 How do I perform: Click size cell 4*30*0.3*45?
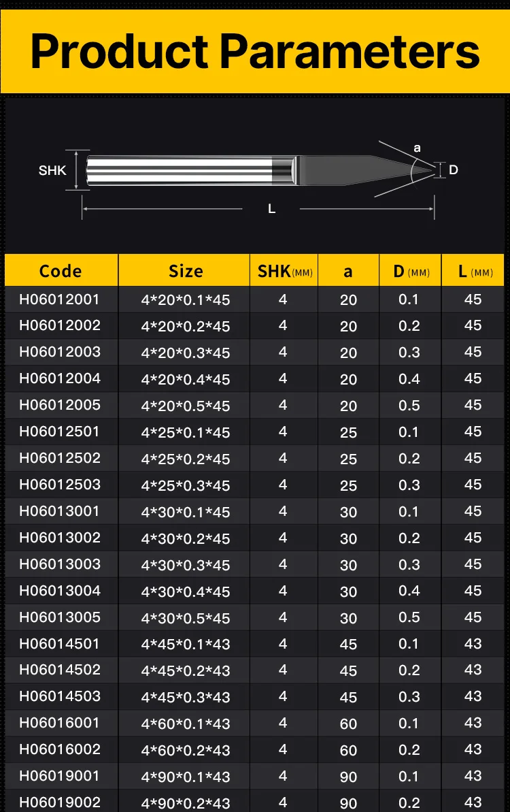[186, 565]
